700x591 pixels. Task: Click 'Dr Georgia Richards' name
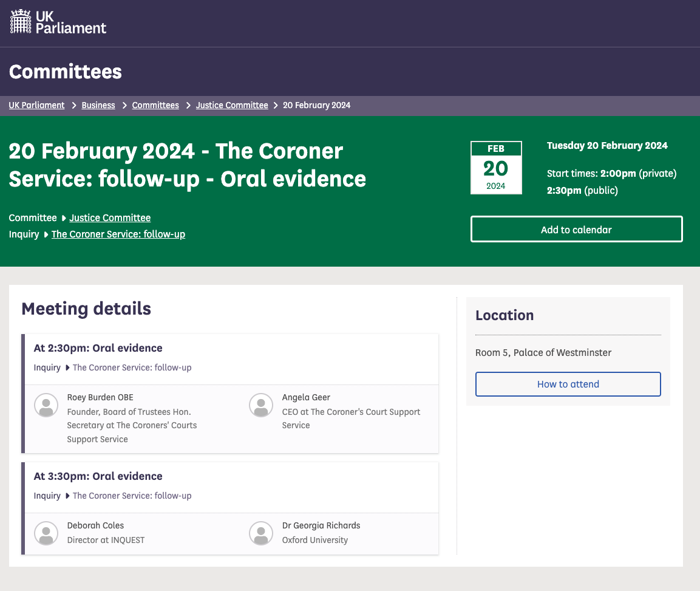321,525
